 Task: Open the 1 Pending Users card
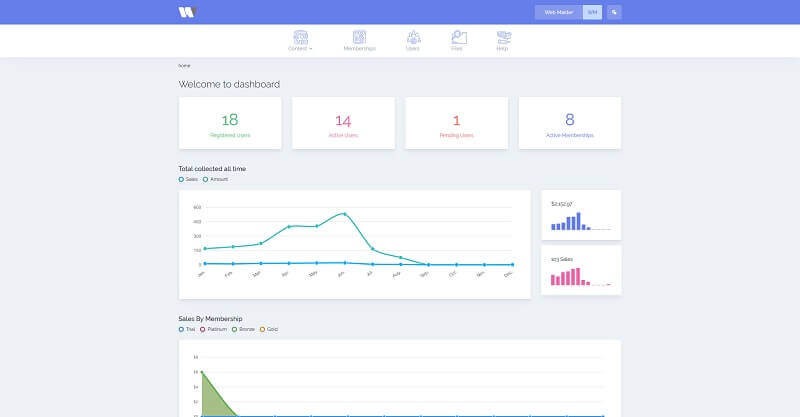click(x=457, y=123)
